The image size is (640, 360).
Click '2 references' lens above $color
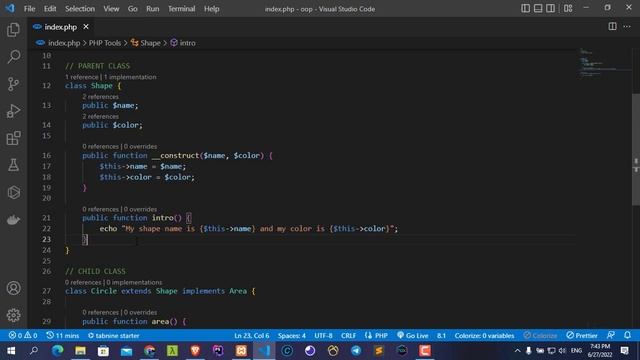(x=100, y=116)
